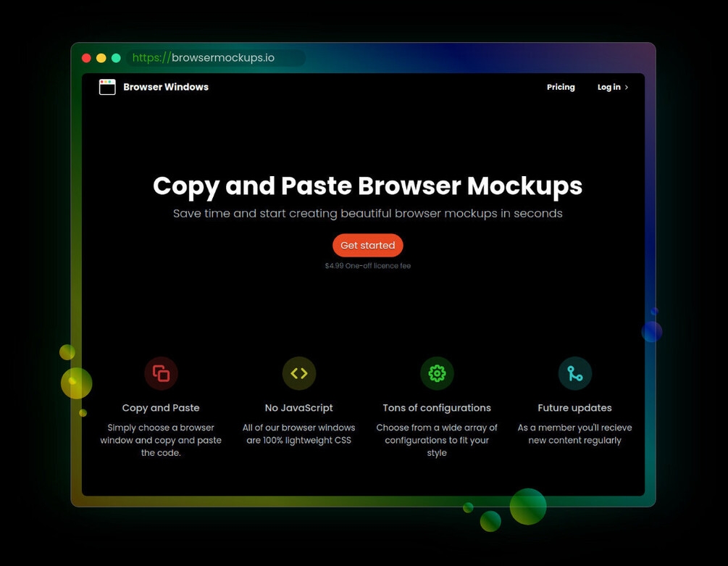The width and height of the screenshot is (728, 566).
Task: Click the 'Tons of configurations' heading
Action: [x=437, y=408]
